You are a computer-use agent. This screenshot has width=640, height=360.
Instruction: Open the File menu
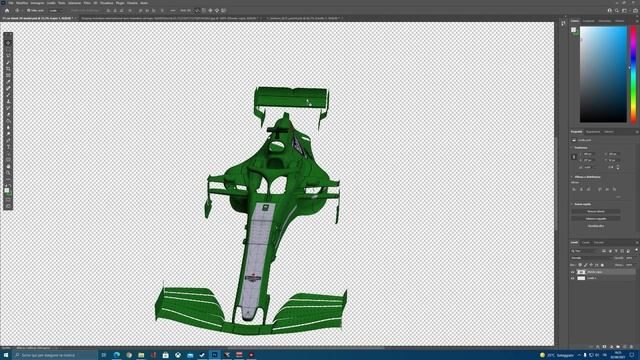point(11,3)
